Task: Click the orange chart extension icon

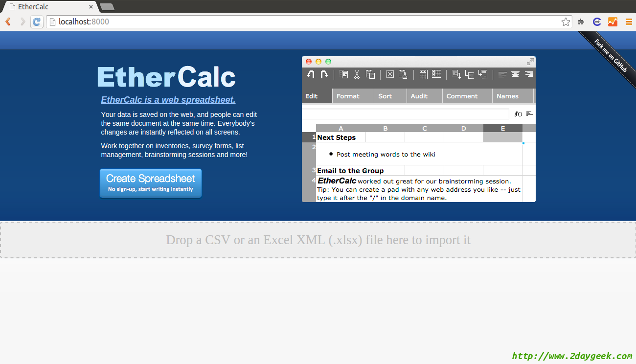Action: 613,22
